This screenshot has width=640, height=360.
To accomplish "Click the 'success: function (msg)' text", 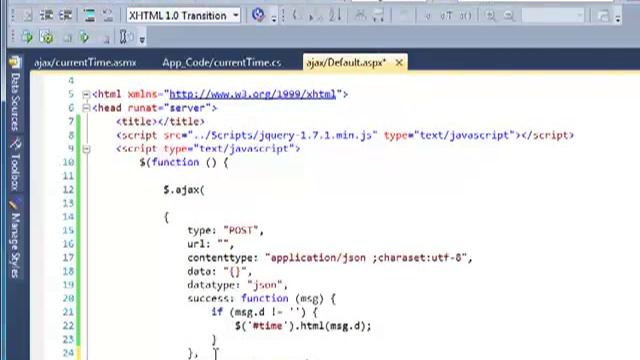I will click(x=256, y=299).
